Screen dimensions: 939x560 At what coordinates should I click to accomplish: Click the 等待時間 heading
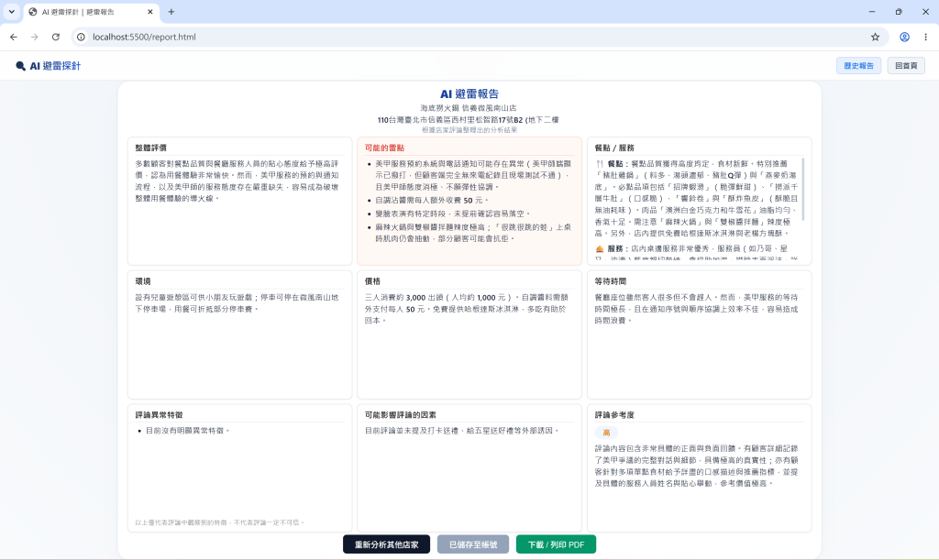point(610,281)
